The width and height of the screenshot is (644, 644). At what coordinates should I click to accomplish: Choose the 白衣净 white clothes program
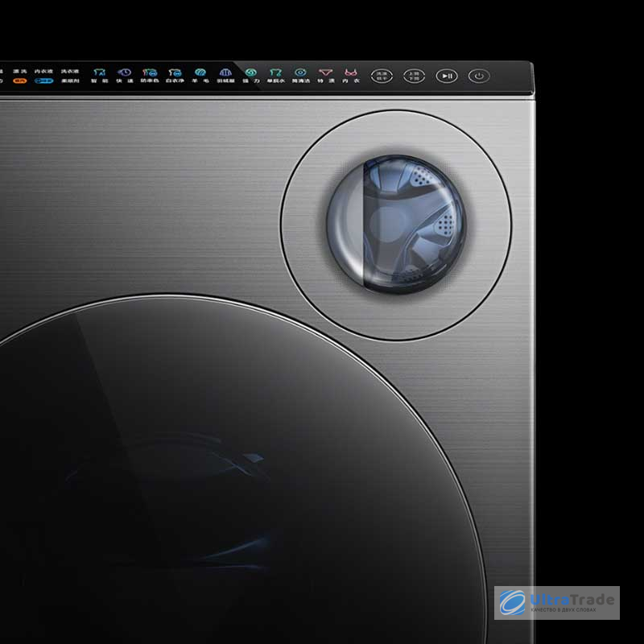point(175,76)
